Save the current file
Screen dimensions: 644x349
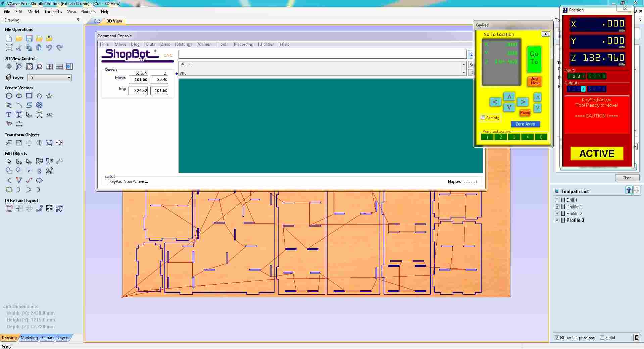(29, 38)
